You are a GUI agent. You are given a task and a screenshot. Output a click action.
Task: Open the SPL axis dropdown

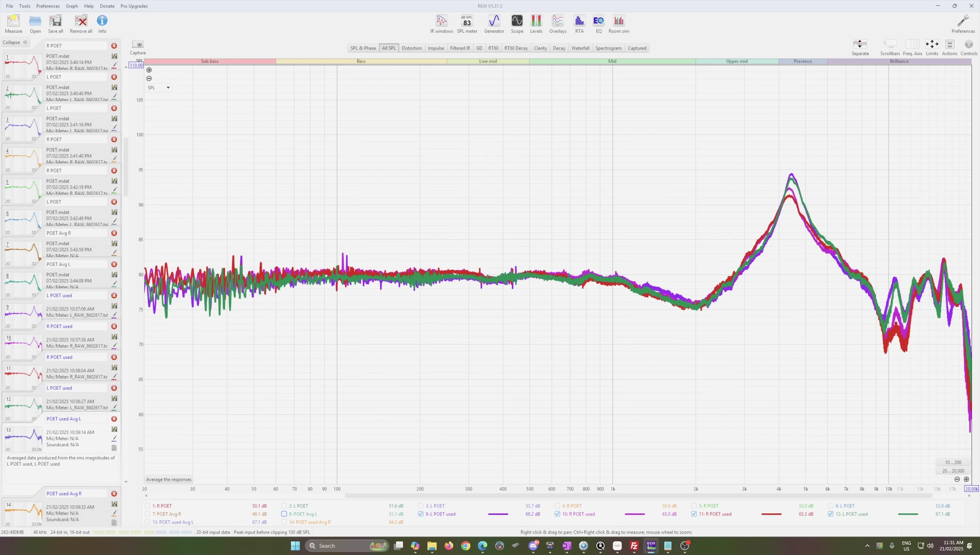tap(159, 88)
